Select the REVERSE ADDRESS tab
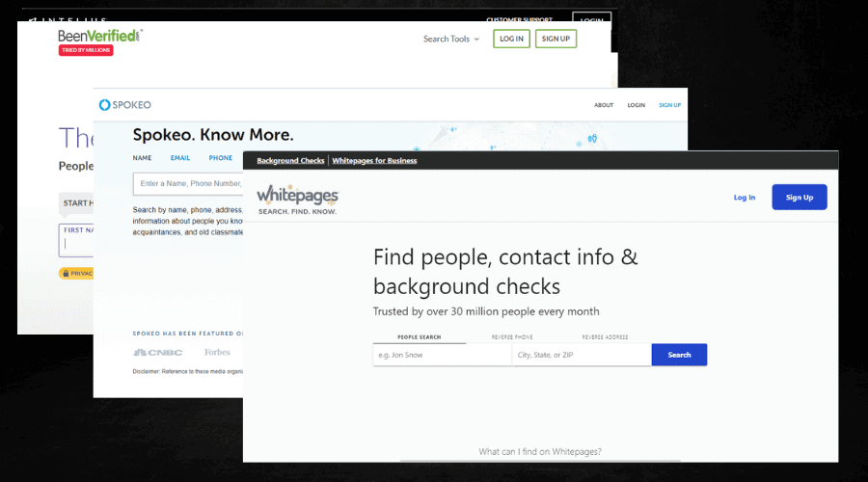This screenshot has height=482, width=868. coord(605,336)
